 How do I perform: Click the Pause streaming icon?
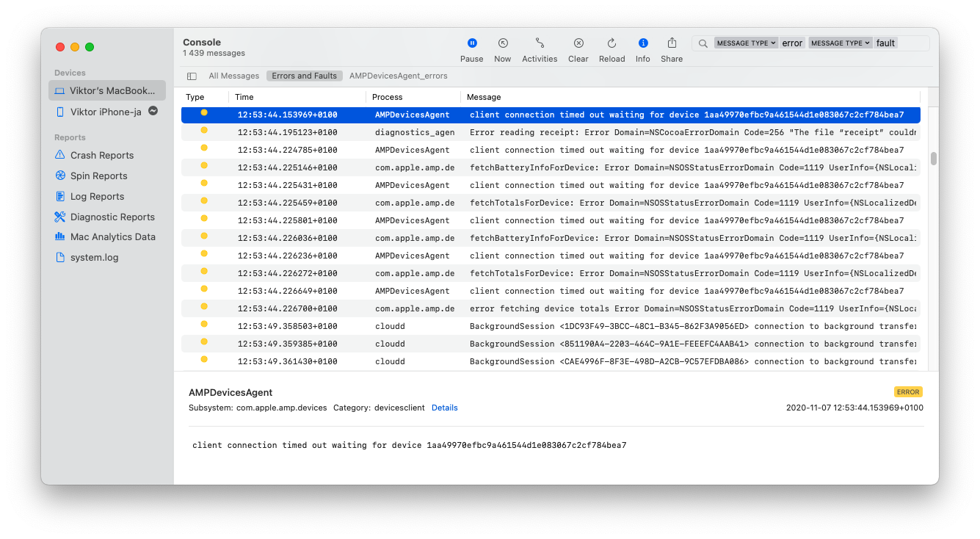pos(472,43)
